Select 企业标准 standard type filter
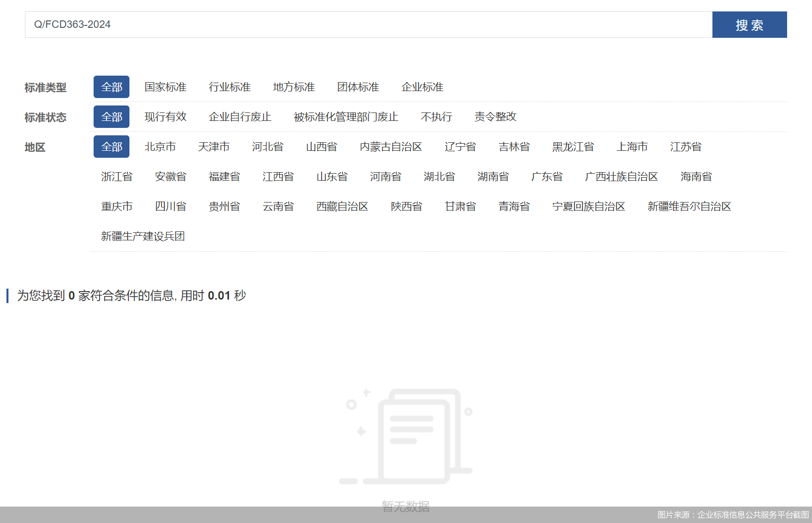This screenshot has height=523, width=812. click(422, 87)
